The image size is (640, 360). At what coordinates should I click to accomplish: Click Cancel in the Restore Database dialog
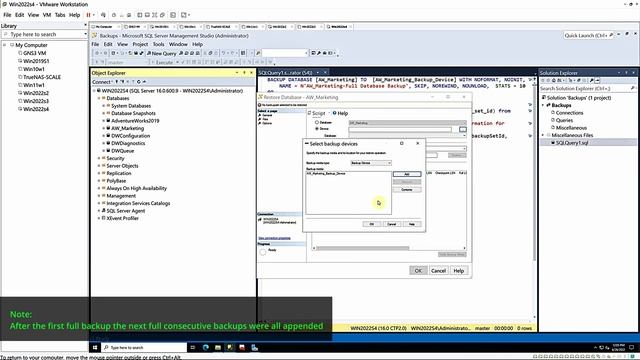click(438, 271)
